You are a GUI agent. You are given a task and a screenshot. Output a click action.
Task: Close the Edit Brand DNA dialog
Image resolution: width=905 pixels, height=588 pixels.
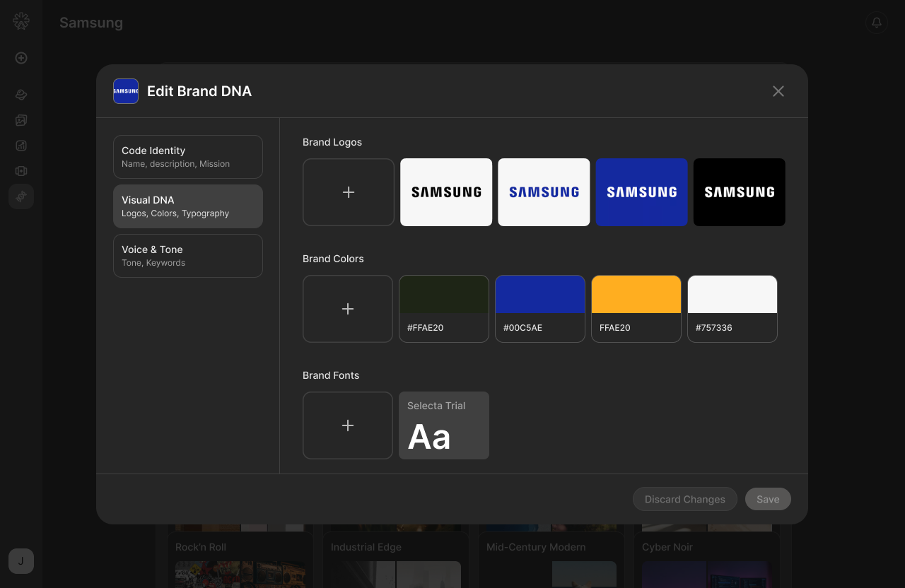(x=778, y=91)
